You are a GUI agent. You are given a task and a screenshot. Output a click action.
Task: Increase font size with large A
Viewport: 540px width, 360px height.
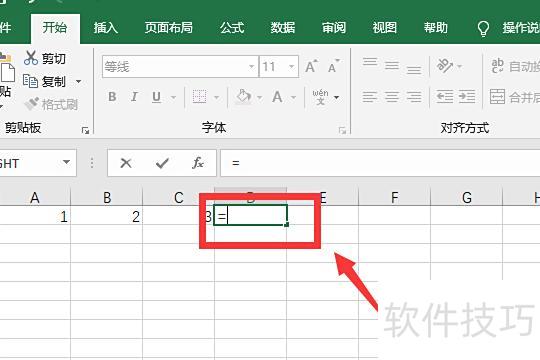tap(311, 66)
